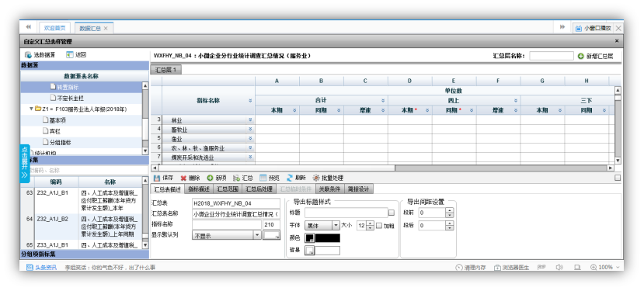
Task: Click the 大小 font size stepper
Action: 370,226
